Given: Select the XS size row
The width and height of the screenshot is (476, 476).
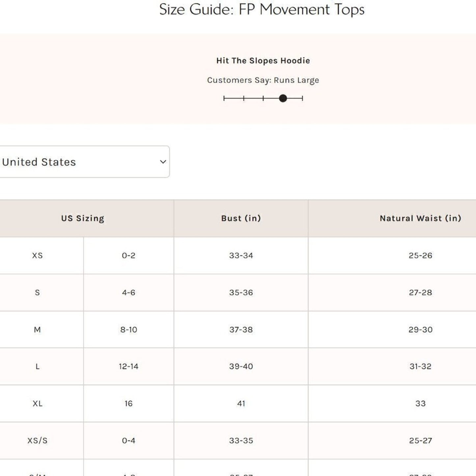Looking at the screenshot, I should pos(37,255).
